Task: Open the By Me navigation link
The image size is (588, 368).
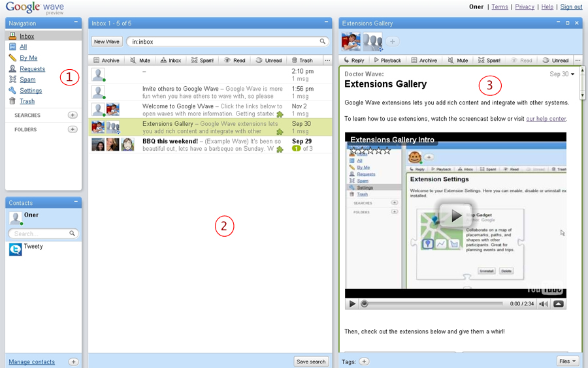Action: [x=29, y=58]
